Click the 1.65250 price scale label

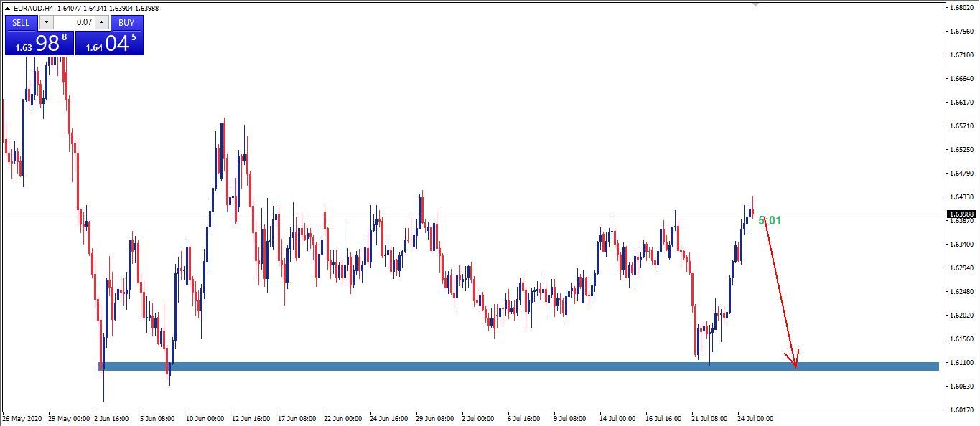coord(961,150)
